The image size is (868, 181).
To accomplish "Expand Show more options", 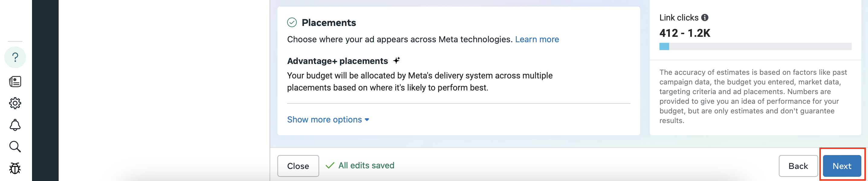I will click(x=328, y=119).
